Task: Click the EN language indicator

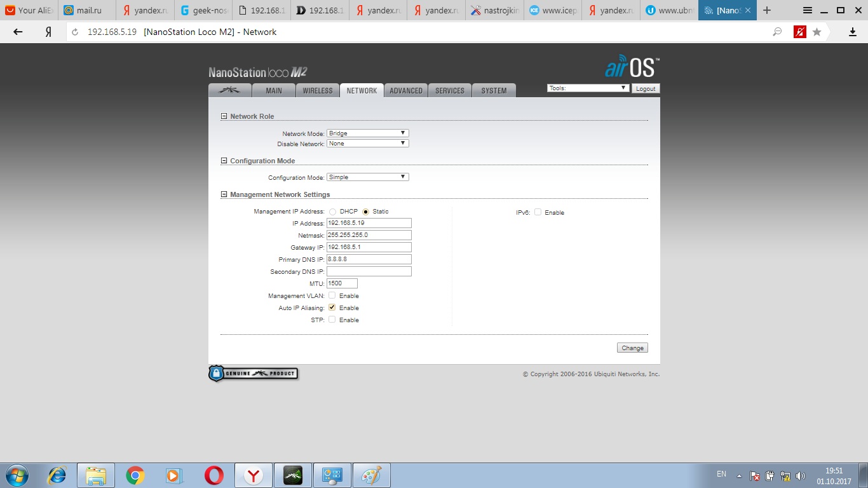Action: tap(721, 474)
